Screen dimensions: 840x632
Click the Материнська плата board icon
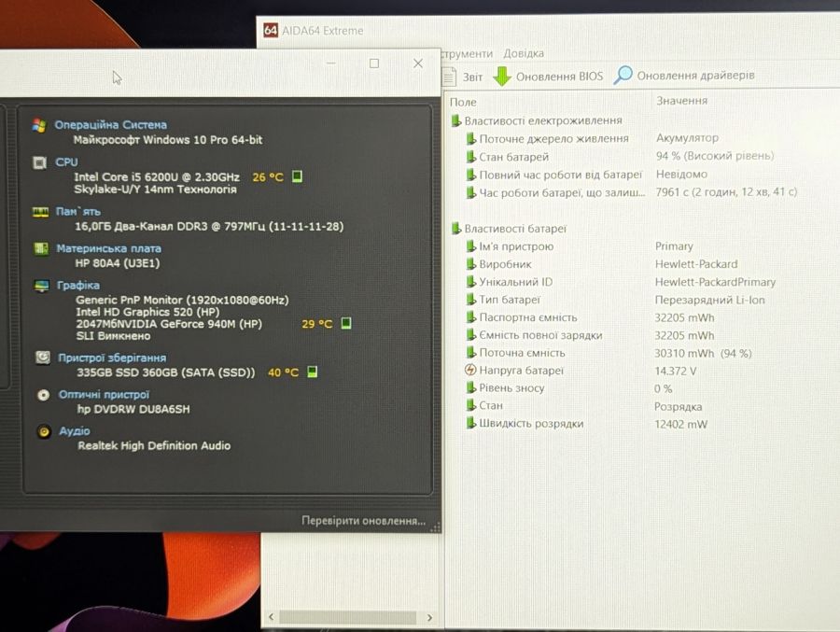41,248
